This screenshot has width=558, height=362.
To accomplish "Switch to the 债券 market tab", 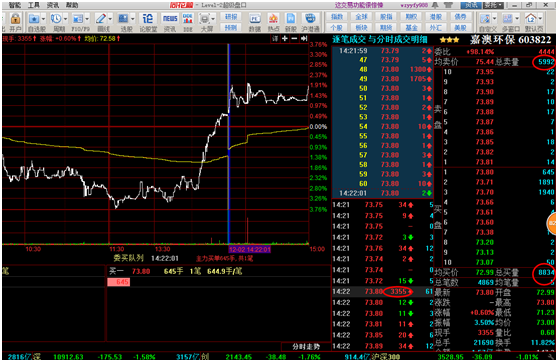I will (460, 17).
